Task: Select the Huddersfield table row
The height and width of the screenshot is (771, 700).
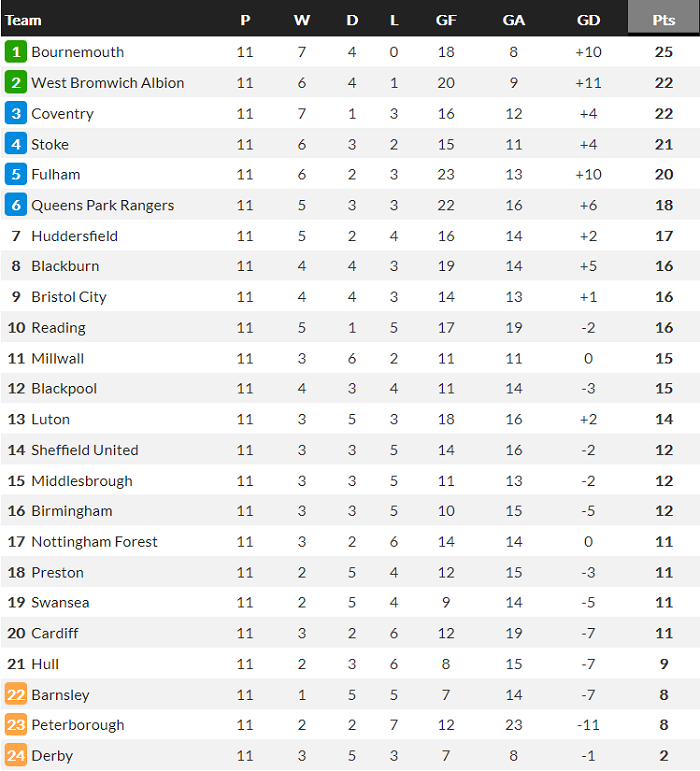Action: coord(350,236)
